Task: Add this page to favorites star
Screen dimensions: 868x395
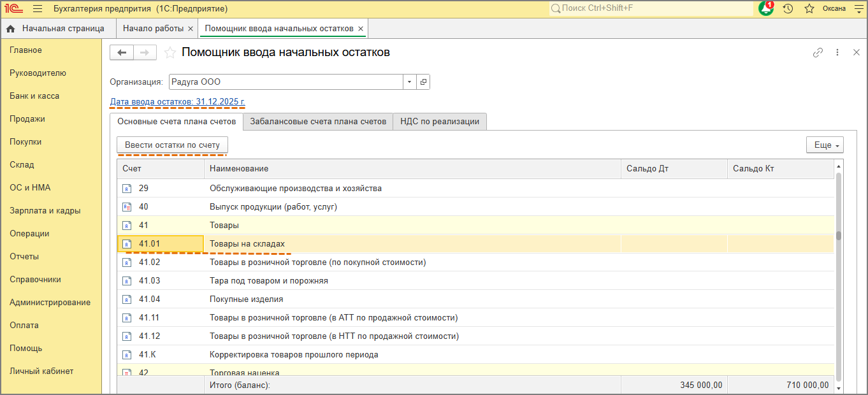Action: tap(170, 53)
